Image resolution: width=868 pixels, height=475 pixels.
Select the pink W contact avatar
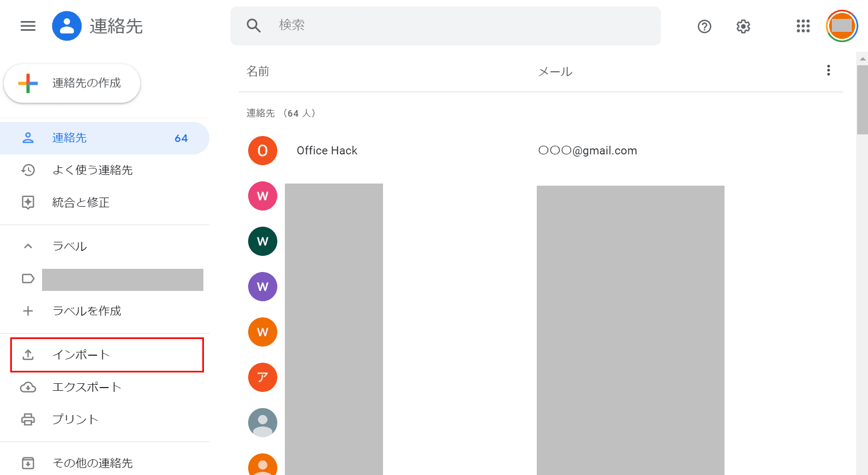263,196
